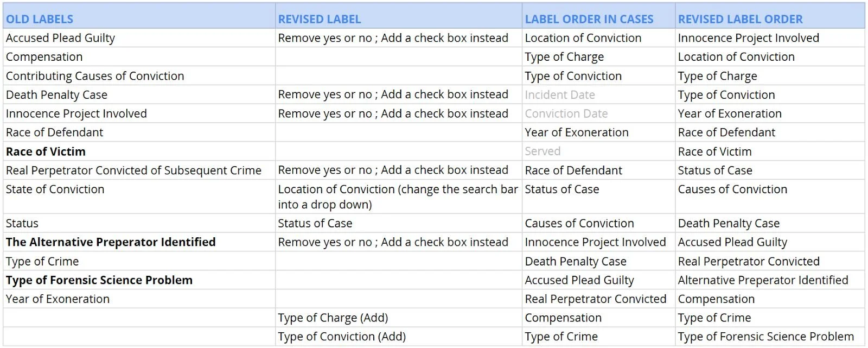Click the Type of Forensic Science Problem bold cell
The width and height of the screenshot is (868, 348).
click(x=139, y=280)
